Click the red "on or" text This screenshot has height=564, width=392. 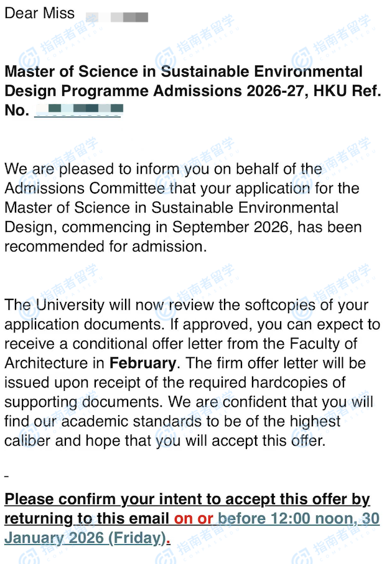click(194, 519)
